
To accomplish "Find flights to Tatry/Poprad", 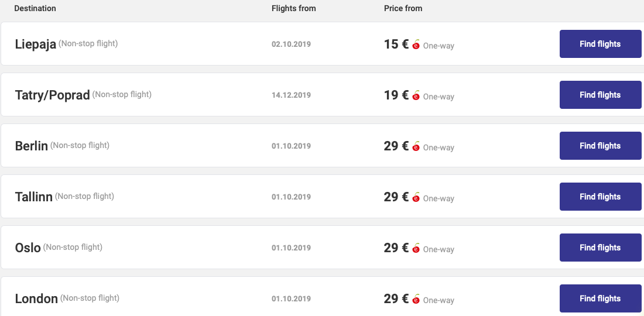I will [x=600, y=95].
